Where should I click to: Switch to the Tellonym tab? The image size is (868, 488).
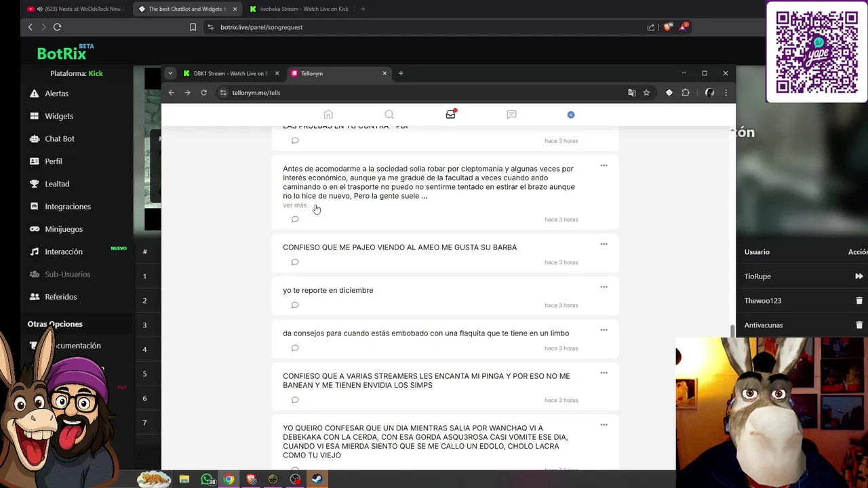click(339, 73)
